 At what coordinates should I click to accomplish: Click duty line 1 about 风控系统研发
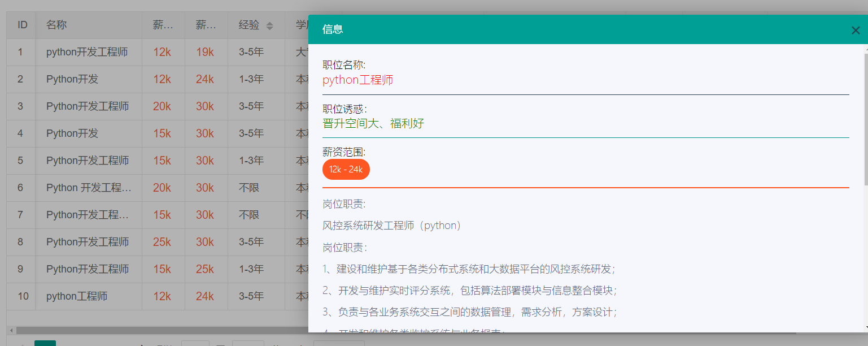[469, 269]
